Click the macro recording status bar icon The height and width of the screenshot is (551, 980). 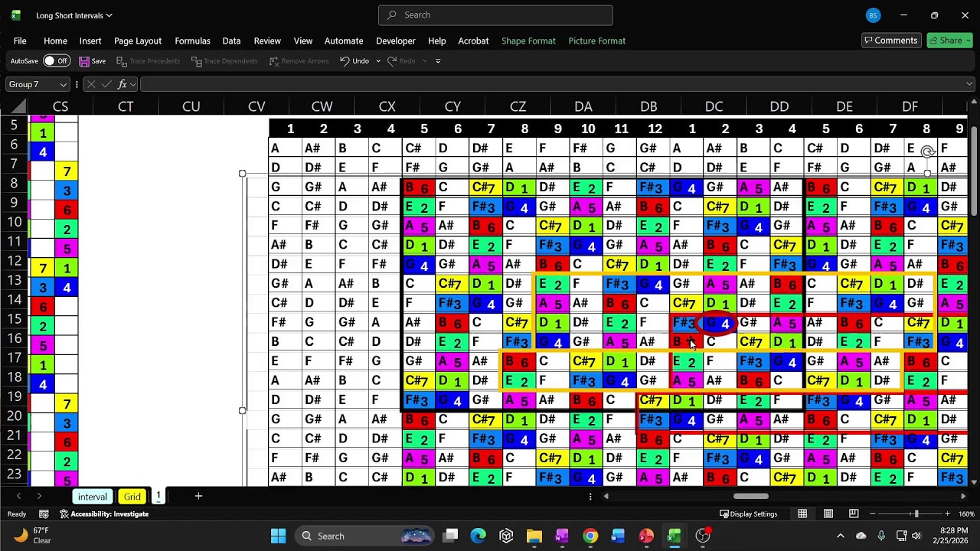click(44, 514)
